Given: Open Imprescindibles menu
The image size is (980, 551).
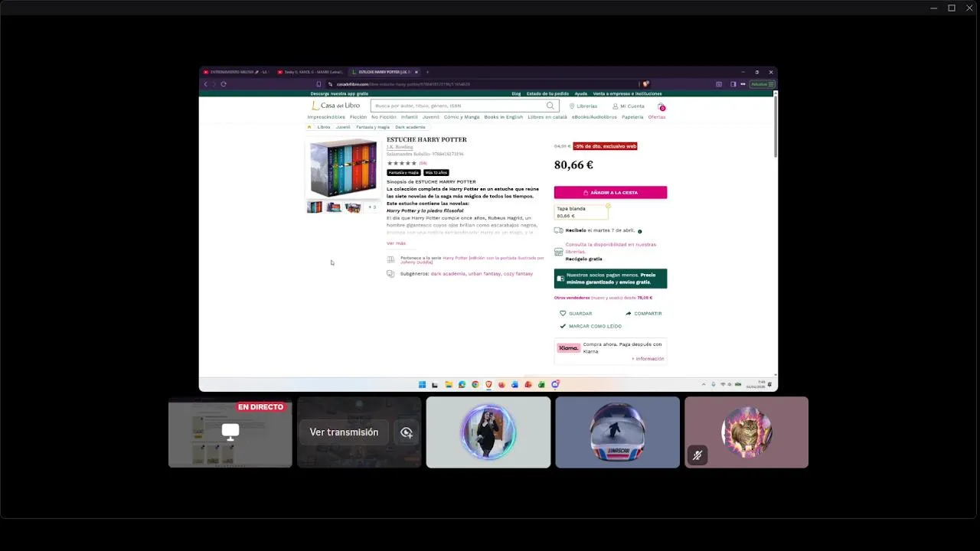Looking at the screenshot, I should click(326, 117).
